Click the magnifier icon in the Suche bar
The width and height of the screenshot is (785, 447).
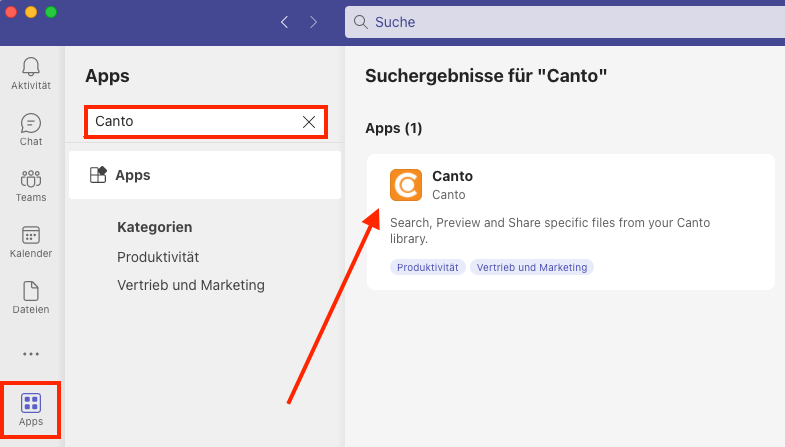(x=360, y=22)
